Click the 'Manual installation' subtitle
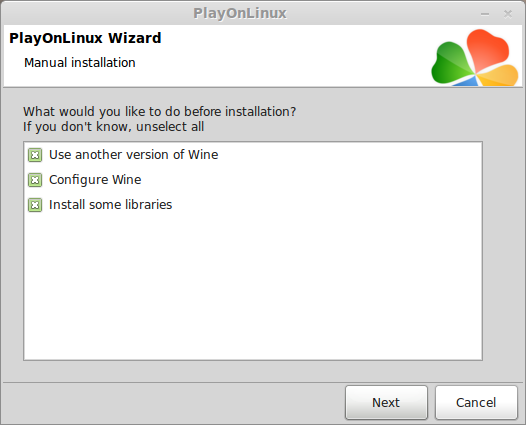Viewport: 526px width, 425px height. 80,63
